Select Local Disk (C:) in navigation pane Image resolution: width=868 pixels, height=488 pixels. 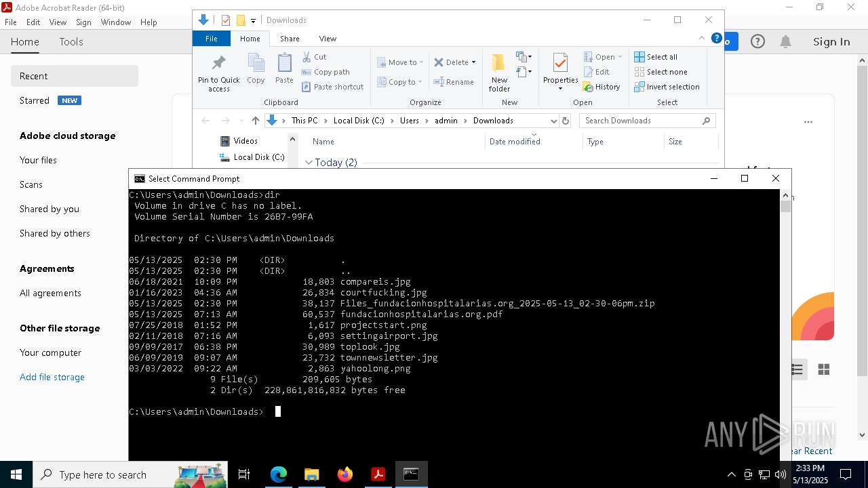tap(252, 157)
